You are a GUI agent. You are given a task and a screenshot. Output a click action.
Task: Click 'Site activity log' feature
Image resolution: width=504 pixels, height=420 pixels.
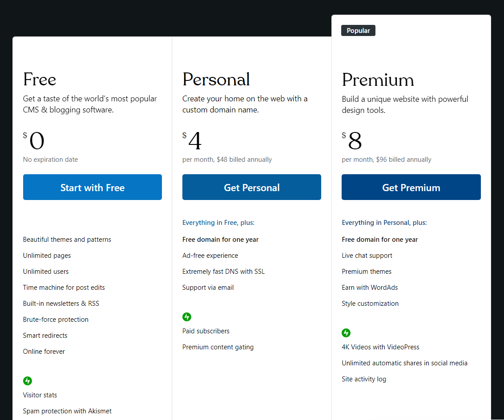point(364,379)
